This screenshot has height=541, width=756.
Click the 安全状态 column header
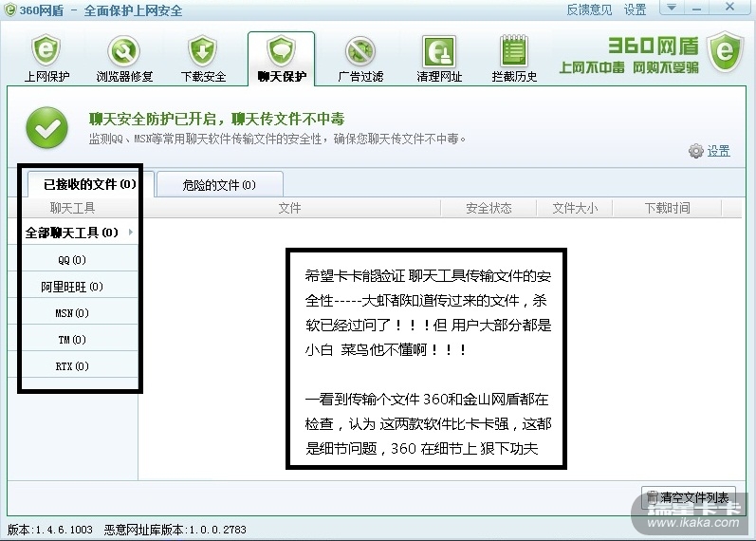(489, 208)
